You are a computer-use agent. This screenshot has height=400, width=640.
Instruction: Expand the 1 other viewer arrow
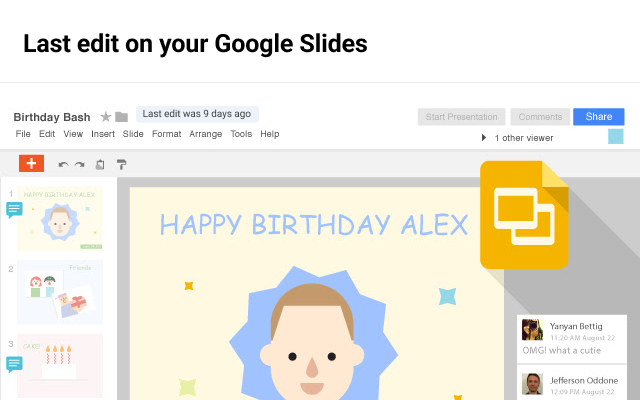484,137
